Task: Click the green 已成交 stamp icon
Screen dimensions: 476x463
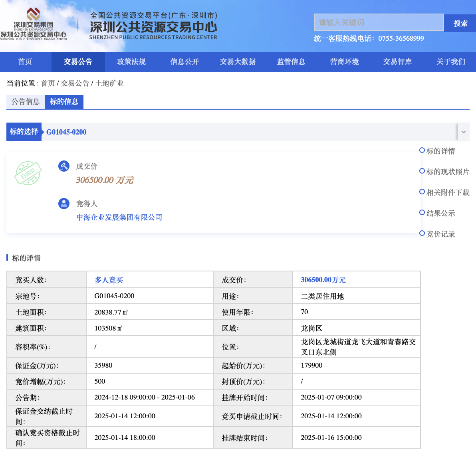Action: click(x=28, y=173)
